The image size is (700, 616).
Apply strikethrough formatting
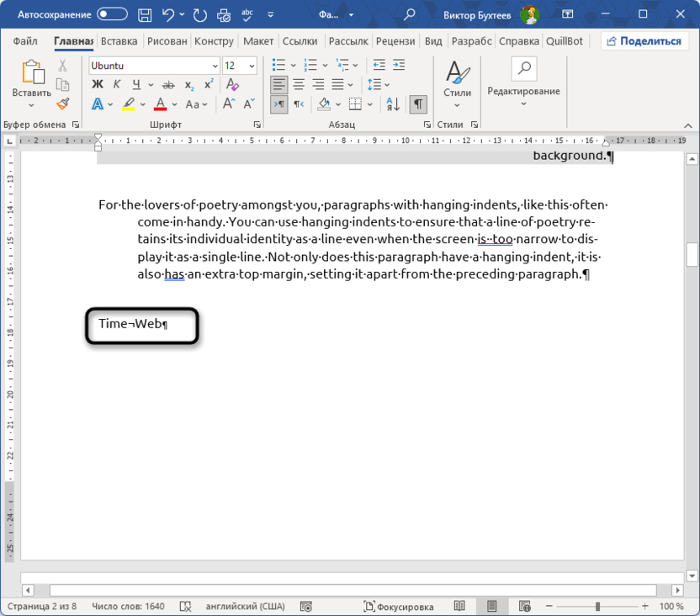(x=167, y=84)
